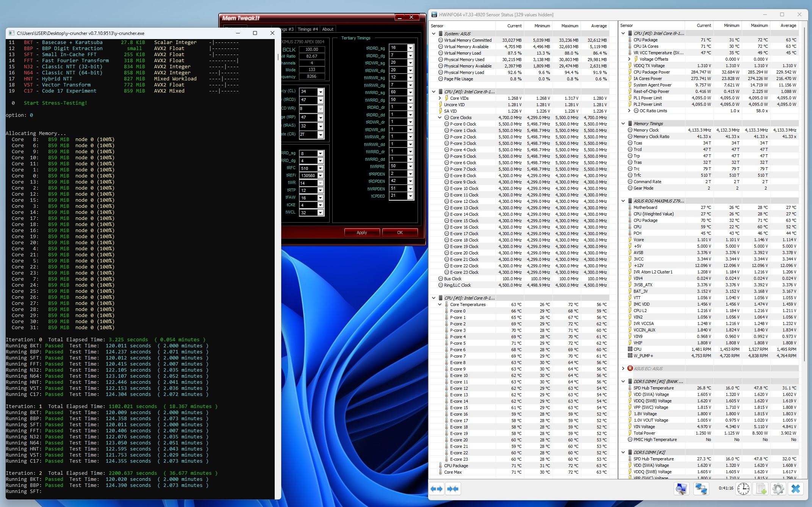Click lightning icon beside BAT_3V row
Image resolution: width=812 pixels, height=507 pixels.
click(x=630, y=291)
